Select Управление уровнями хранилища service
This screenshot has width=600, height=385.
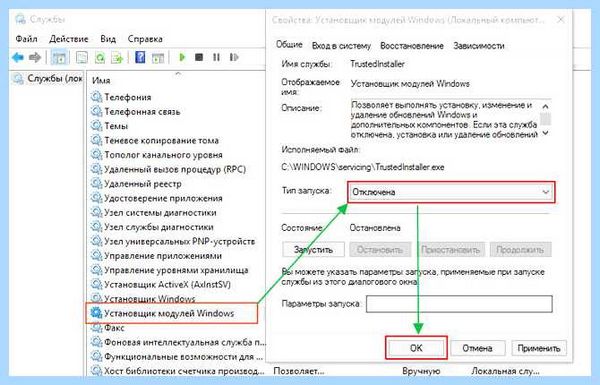176,270
